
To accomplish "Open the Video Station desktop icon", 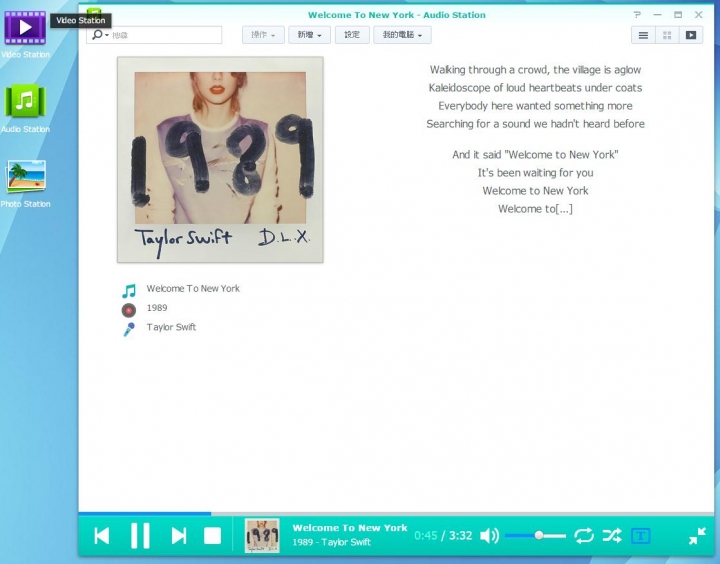I will click(x=25, y=28).
